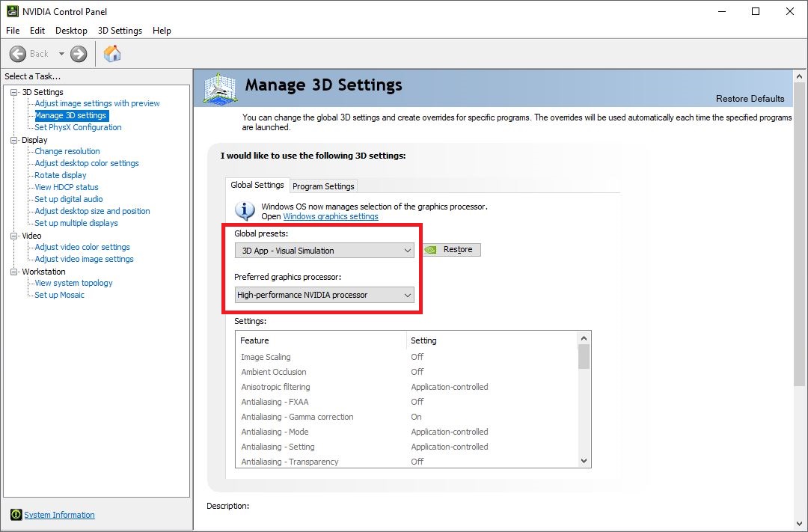808x532 pixels.
Task: Click the Home icon in toolbar
Action: (112, 54)
